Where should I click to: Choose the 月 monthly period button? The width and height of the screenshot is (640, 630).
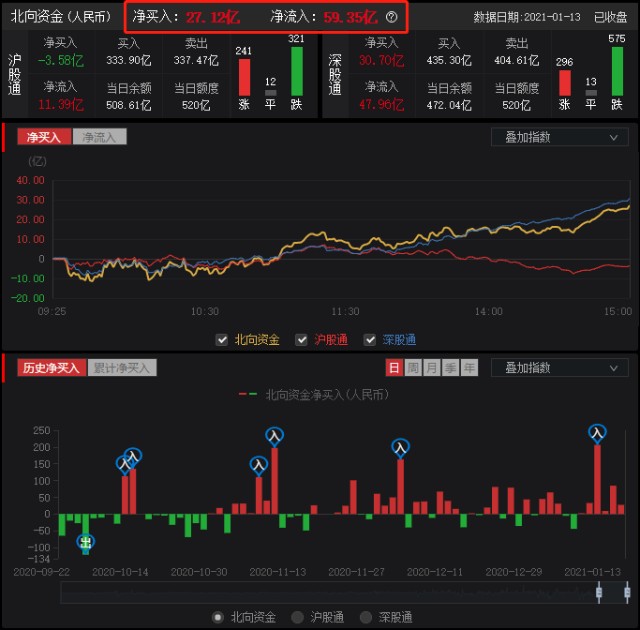432,368
